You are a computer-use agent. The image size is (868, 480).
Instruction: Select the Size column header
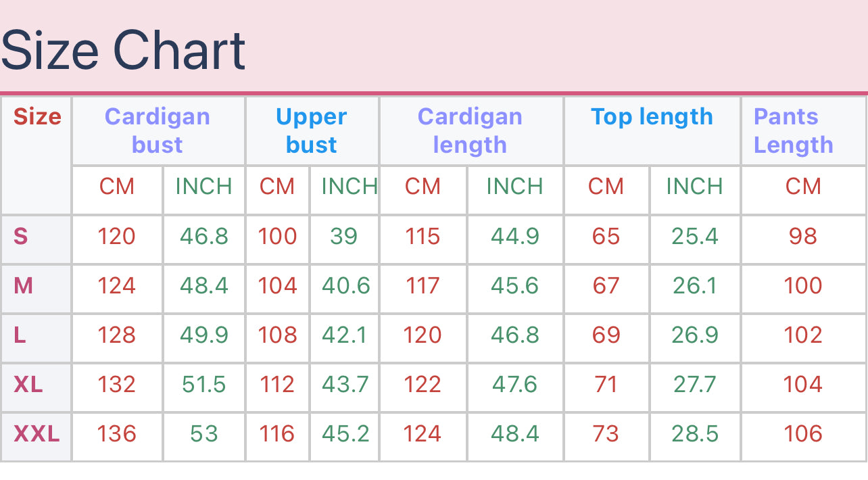pyautogui.click(x=37, y=117)
